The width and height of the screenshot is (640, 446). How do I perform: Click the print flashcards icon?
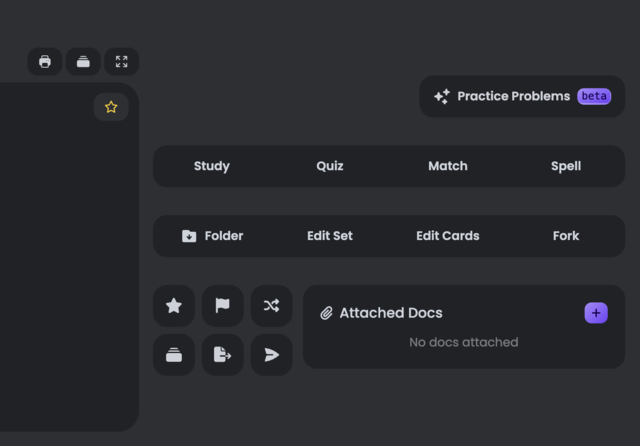[45, 62]
